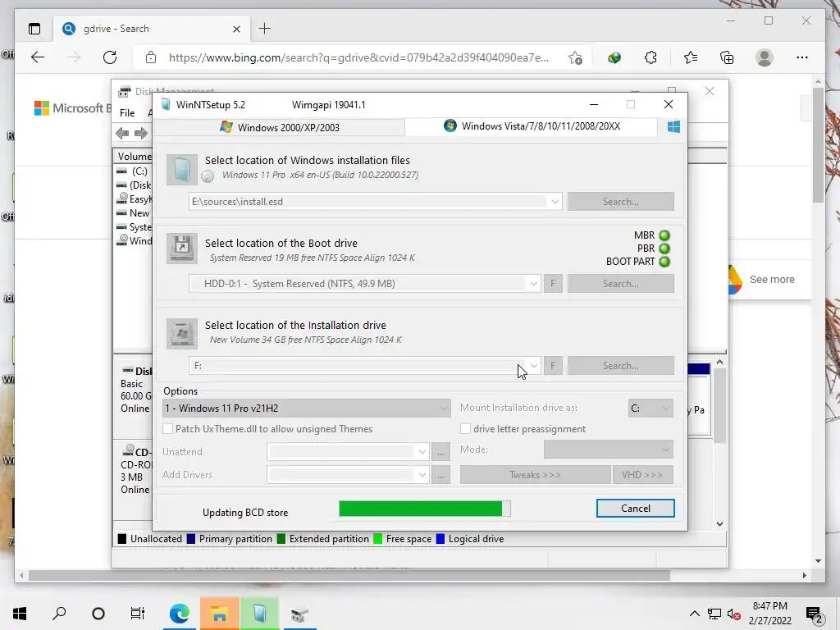Open the Collections icon in Edge

727,58
